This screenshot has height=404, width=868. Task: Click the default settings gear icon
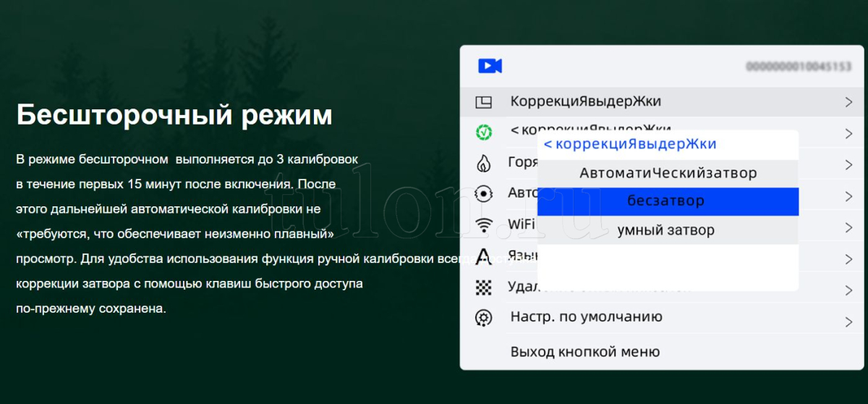tap(483, 318)
